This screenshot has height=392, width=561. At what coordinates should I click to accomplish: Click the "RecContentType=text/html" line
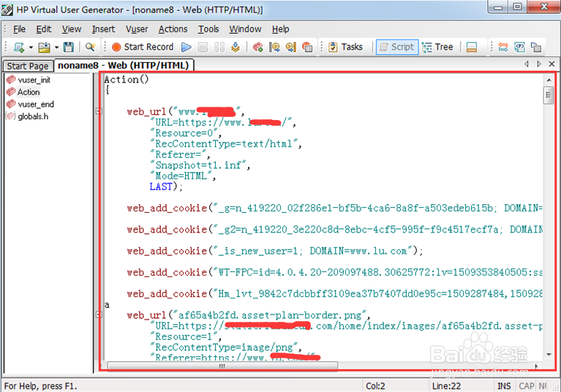pyautogui.click(x=226, y=143)
